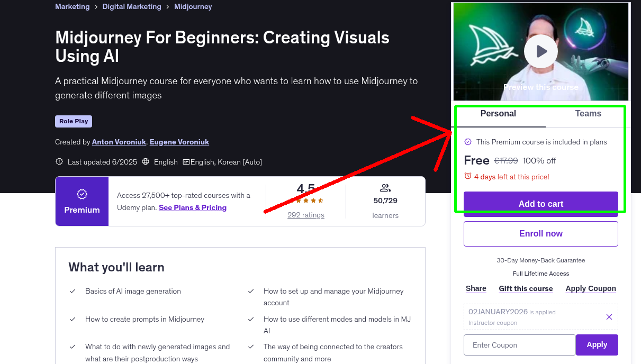Click the course preview play icon
This screenshot has width=641, height=364.
[540, 51]
